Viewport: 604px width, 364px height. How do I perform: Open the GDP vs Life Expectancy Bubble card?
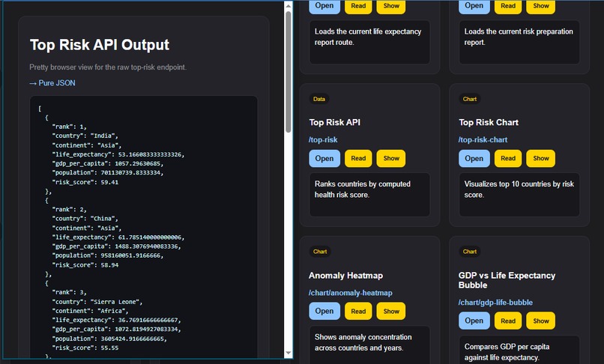click(474, 321)
